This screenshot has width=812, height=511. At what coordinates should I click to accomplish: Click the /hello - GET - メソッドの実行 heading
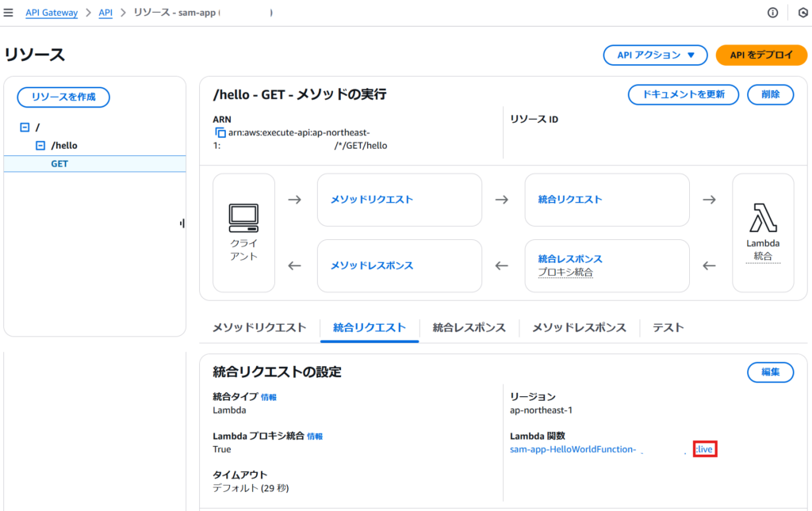(299, 94)
